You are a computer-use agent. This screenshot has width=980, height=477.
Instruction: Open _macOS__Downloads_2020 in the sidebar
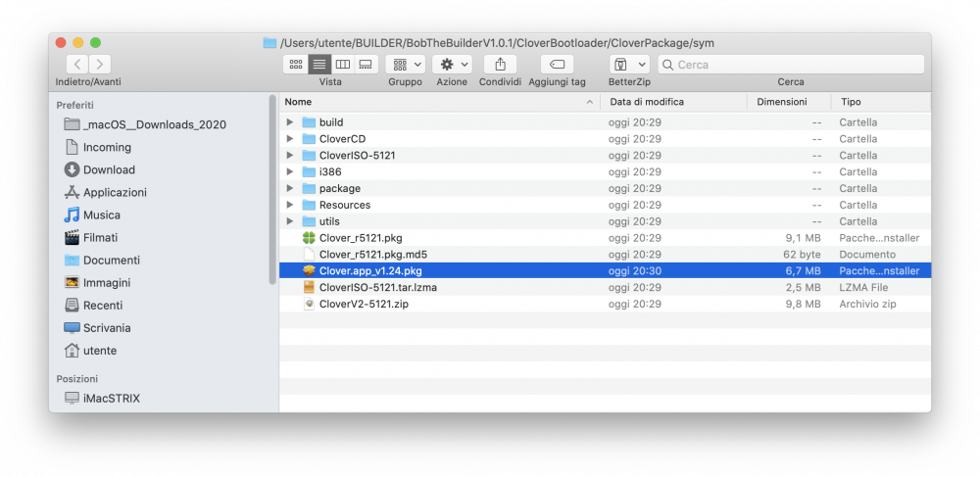tap(145, 124)
